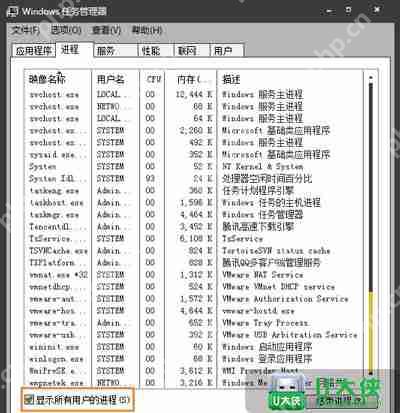Select the wininit.exe process
Screen dimensions: 400x413
54,347
